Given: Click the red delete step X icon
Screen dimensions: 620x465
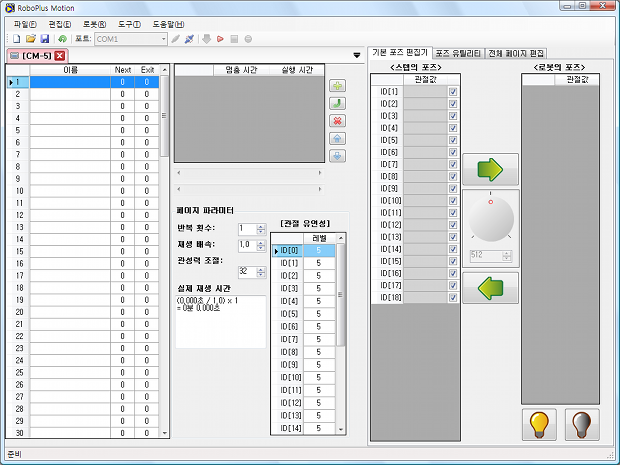Looking at the screenshot, I should point(338,120).
